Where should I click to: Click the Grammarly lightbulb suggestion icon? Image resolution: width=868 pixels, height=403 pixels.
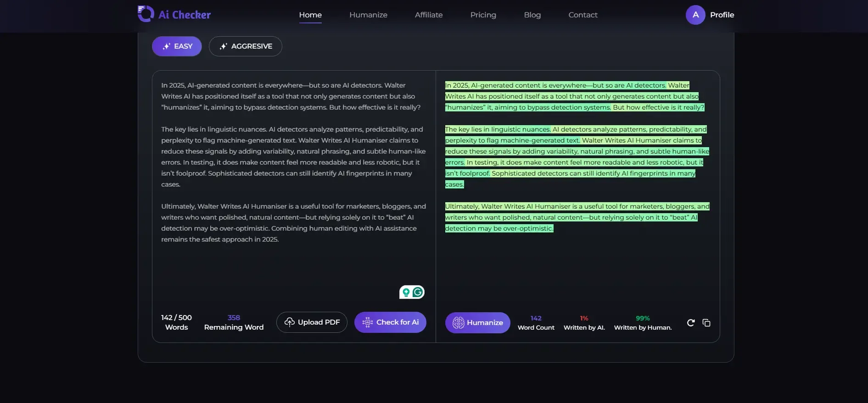pos(406,292)
